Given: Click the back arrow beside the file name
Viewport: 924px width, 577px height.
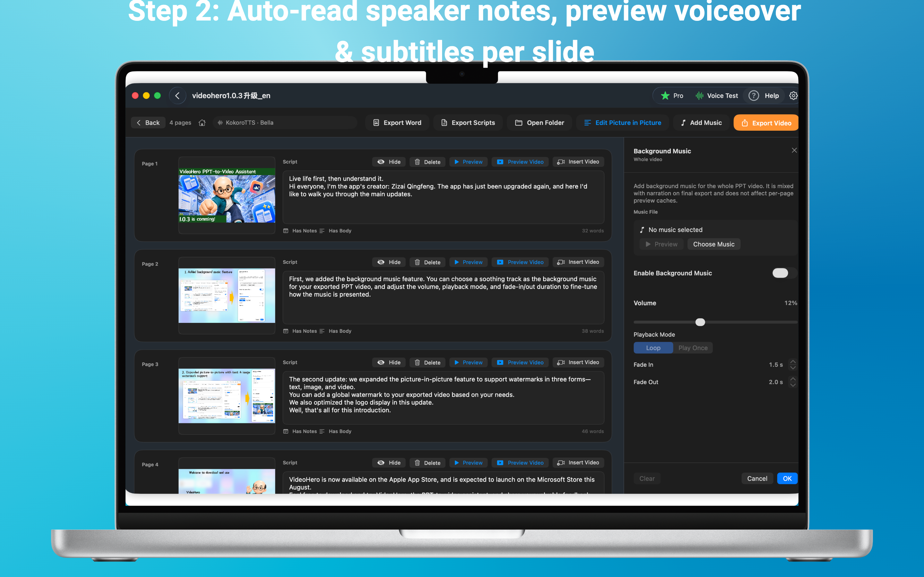Looking at the screenshot, I should point(177,96).
